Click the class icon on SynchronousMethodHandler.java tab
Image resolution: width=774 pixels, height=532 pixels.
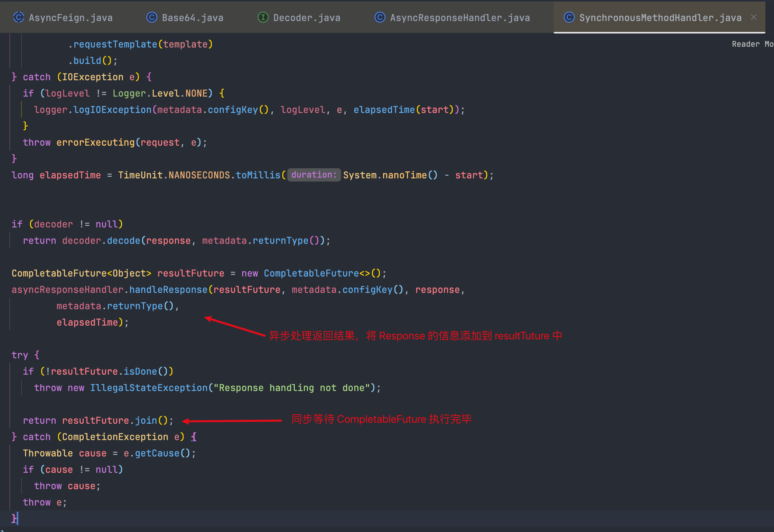click(x=569, y=17)
